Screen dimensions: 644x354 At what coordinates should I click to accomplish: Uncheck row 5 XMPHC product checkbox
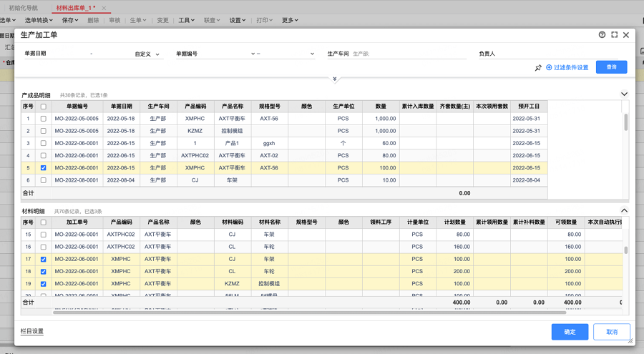click(44, 168)
